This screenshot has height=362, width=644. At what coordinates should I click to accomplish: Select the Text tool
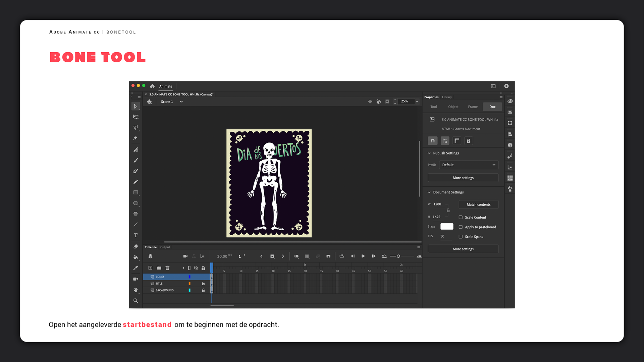click(x=136, y=235)
